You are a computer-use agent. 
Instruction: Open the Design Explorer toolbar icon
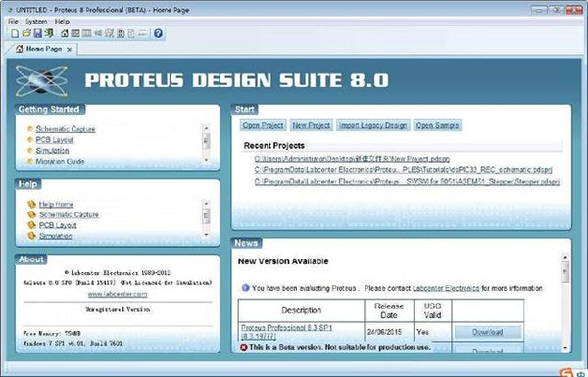coord(121,33)
